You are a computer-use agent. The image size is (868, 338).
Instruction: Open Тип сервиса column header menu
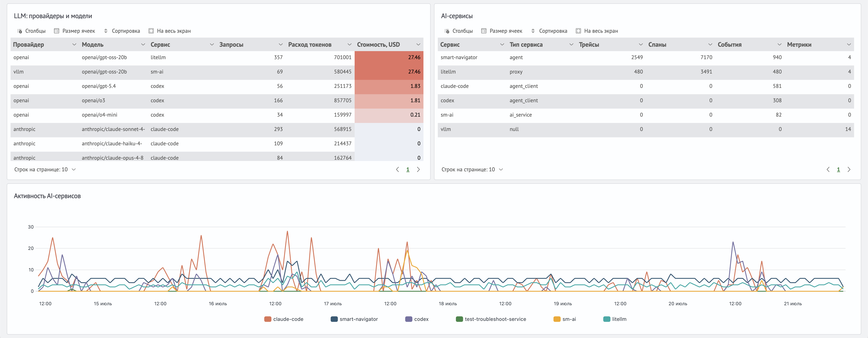click(x=571, y=45)
